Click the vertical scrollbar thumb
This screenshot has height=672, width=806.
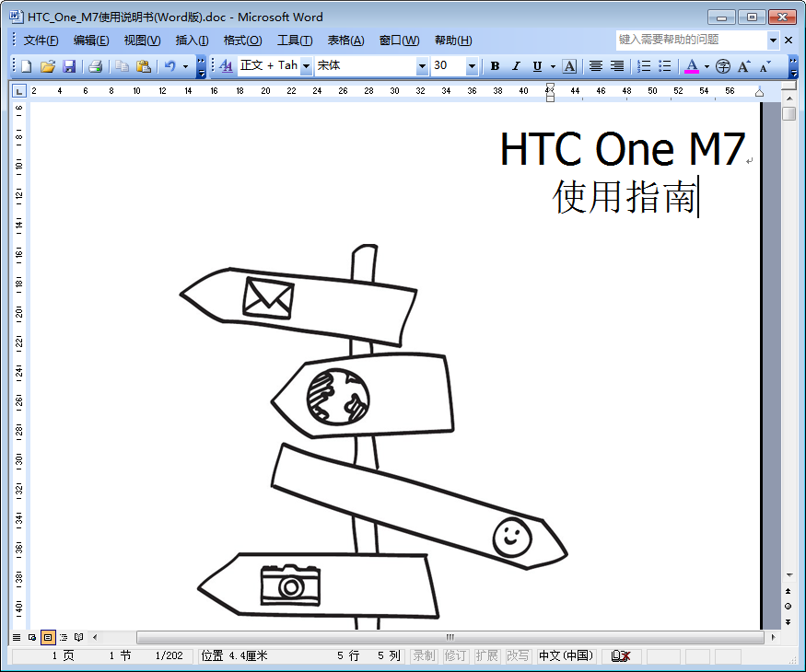789,113
